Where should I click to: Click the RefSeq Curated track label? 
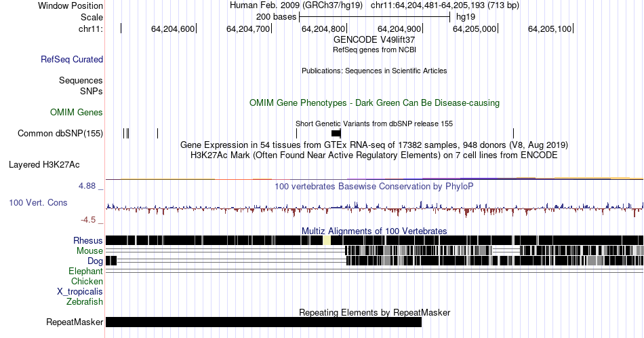pyautogui.click(x=72, y=59)
